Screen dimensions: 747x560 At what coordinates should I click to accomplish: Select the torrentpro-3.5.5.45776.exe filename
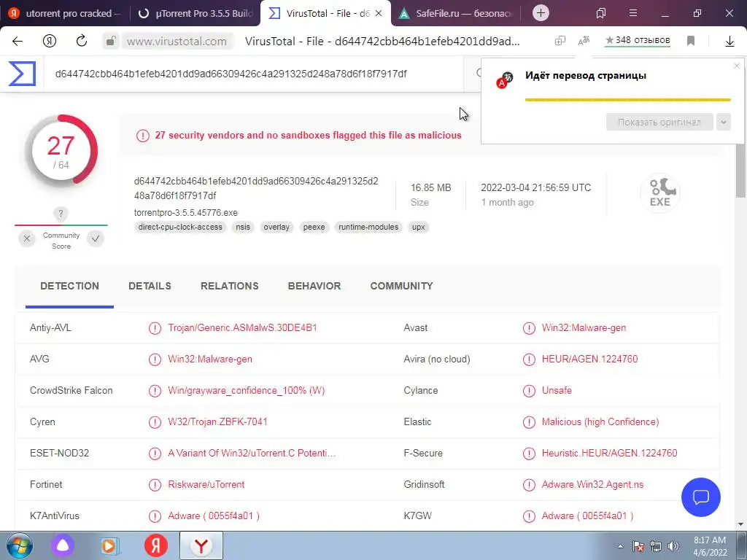pos(186,213)
